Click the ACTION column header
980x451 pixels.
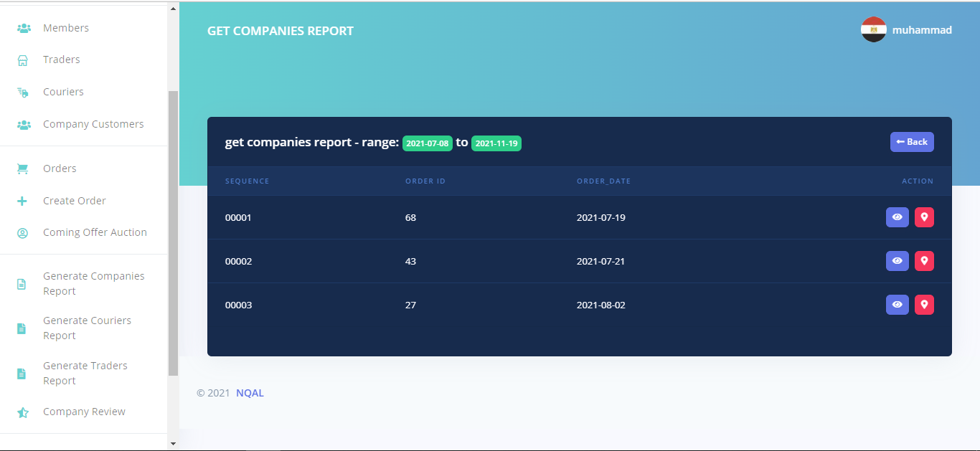pyautogui.click(x=918, y=181)
